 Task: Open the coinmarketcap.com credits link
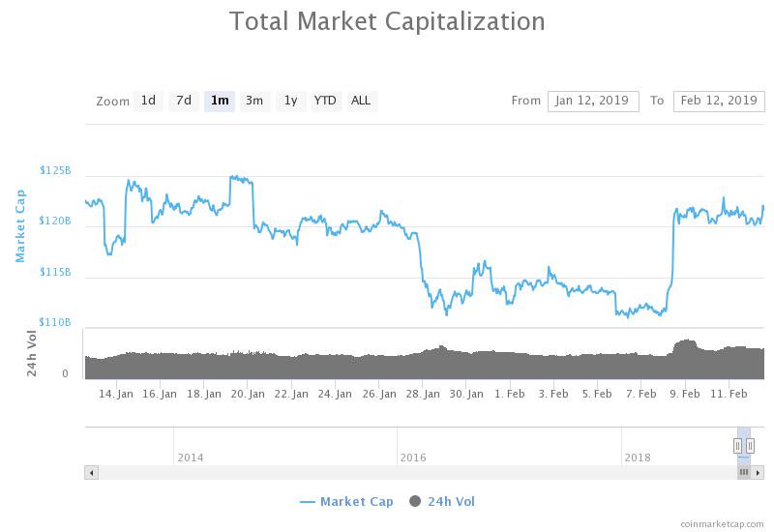(722, 523)
